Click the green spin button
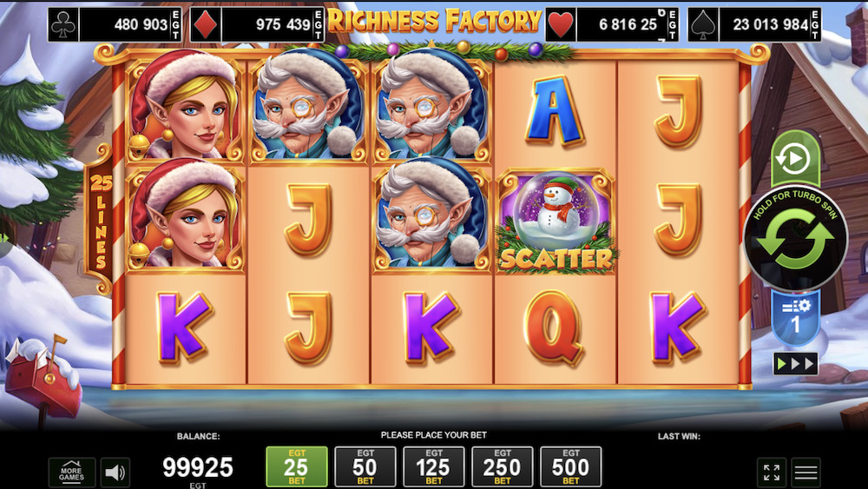Image resolution: width=868 pixels, height=489 pixels. [x=795, y=239]
